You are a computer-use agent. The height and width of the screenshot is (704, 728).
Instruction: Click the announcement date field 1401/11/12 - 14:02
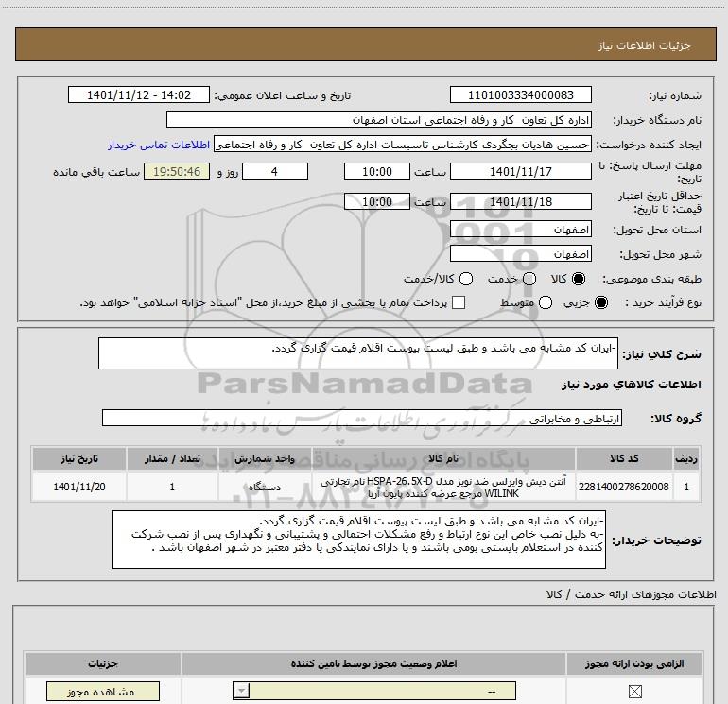139,95
